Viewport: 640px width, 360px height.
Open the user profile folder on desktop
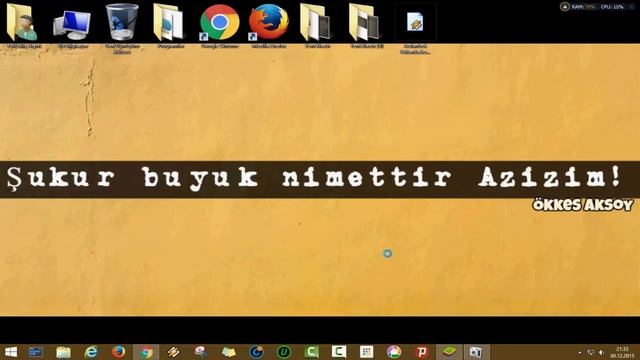pos(23,23)
